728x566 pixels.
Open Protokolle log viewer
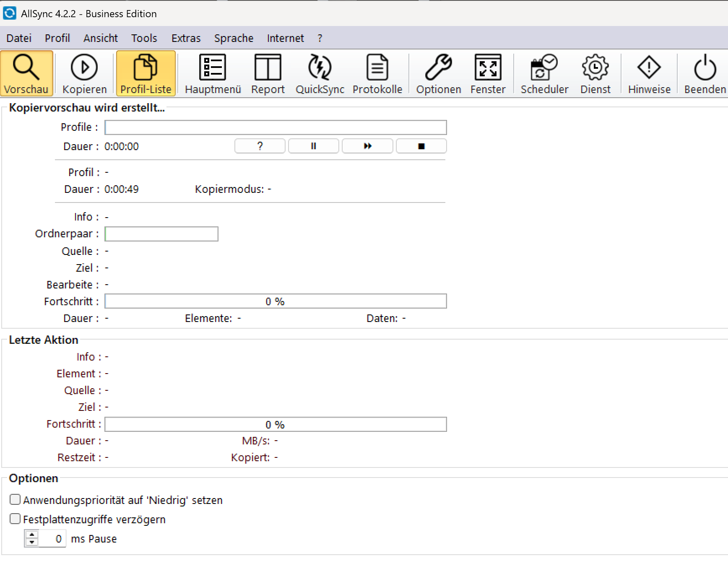377,68
